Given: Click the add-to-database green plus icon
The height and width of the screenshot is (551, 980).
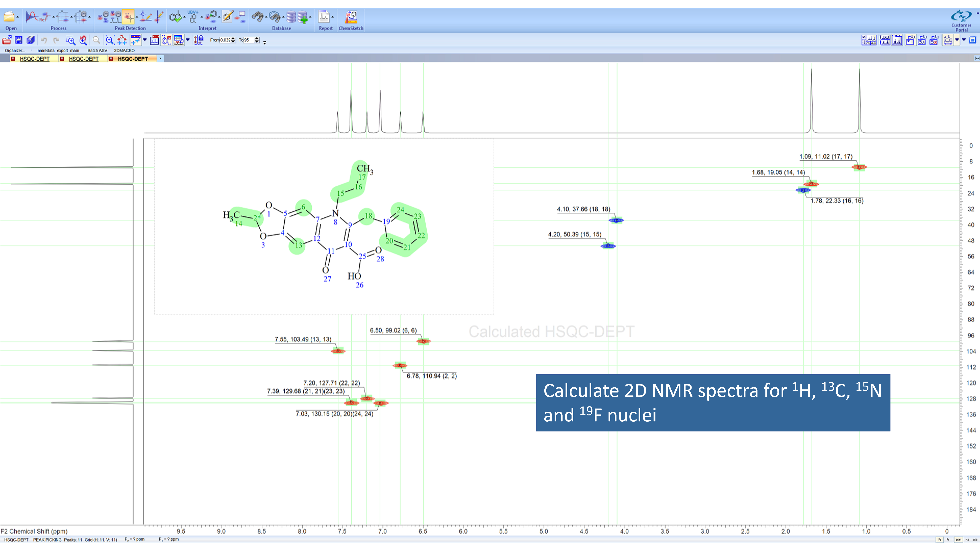Looking at the screenshot, I should [x=303, y=17].
